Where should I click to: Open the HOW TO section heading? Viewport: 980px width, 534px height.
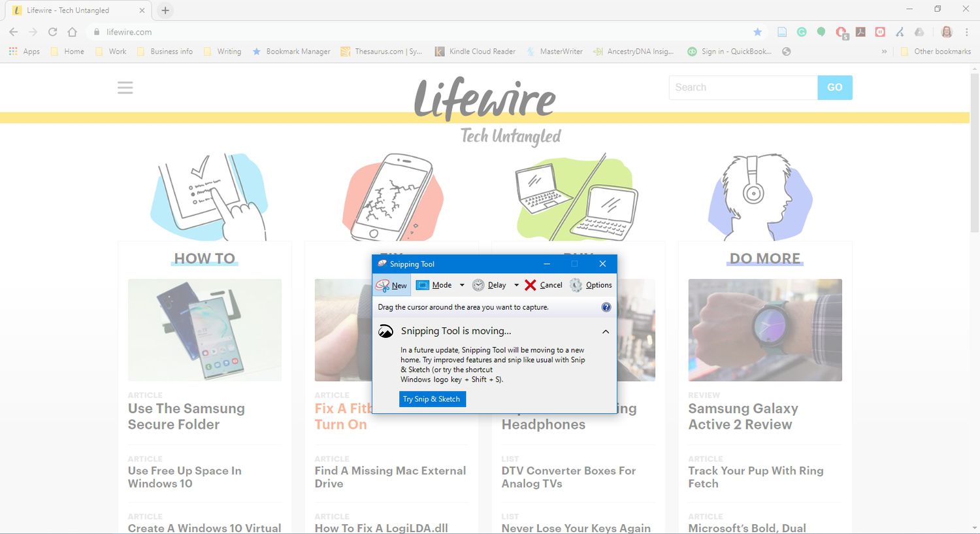[x=204, y=259]
